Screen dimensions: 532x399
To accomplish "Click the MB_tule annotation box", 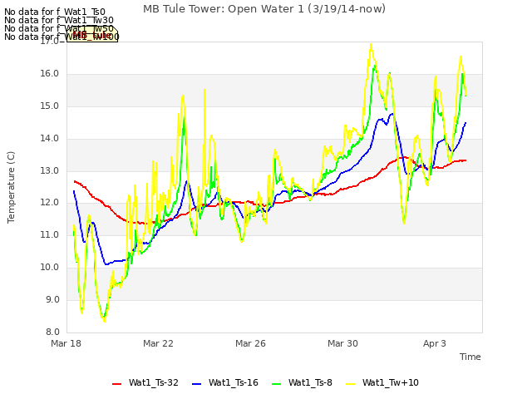I will (x=92, y=35).
